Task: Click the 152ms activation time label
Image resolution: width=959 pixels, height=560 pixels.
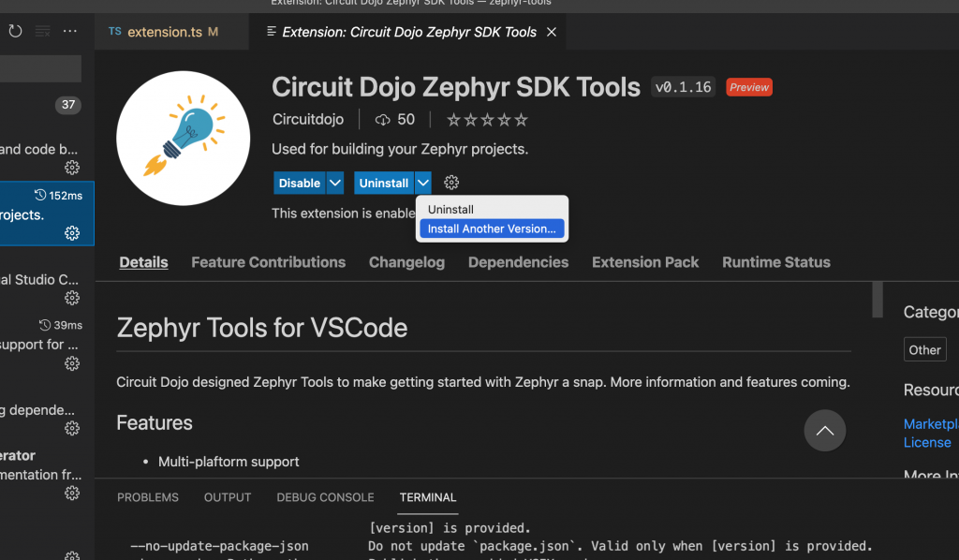Action: coord(59,196)
